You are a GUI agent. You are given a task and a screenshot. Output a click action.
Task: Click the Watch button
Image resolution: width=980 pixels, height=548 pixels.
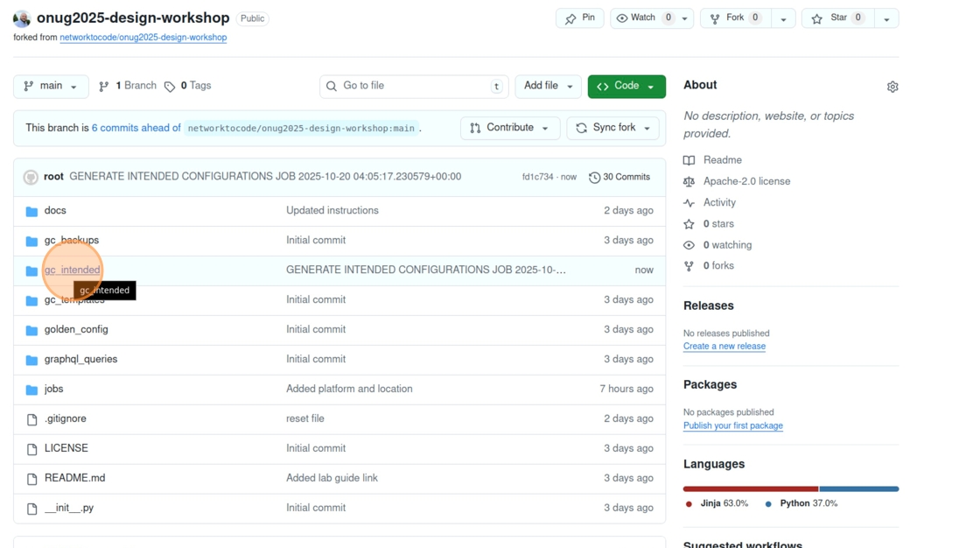point(643,18)
